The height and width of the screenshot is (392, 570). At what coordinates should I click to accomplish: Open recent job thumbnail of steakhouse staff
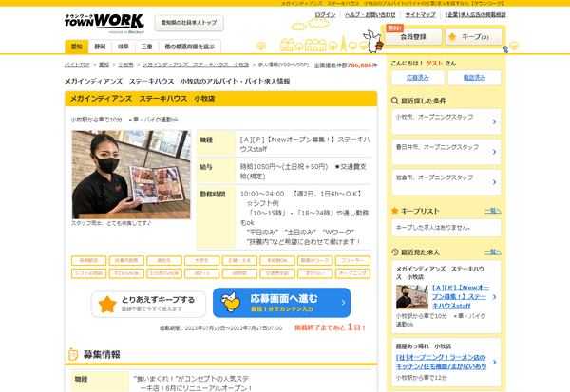(412, 296)
